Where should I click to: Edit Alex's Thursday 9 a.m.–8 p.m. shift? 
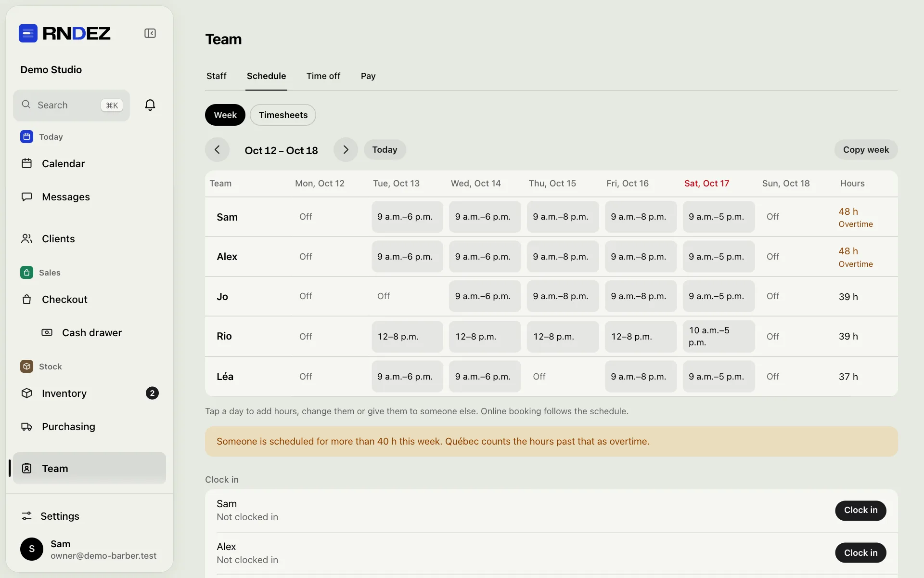pyautogui.click(x=563, y=257)
